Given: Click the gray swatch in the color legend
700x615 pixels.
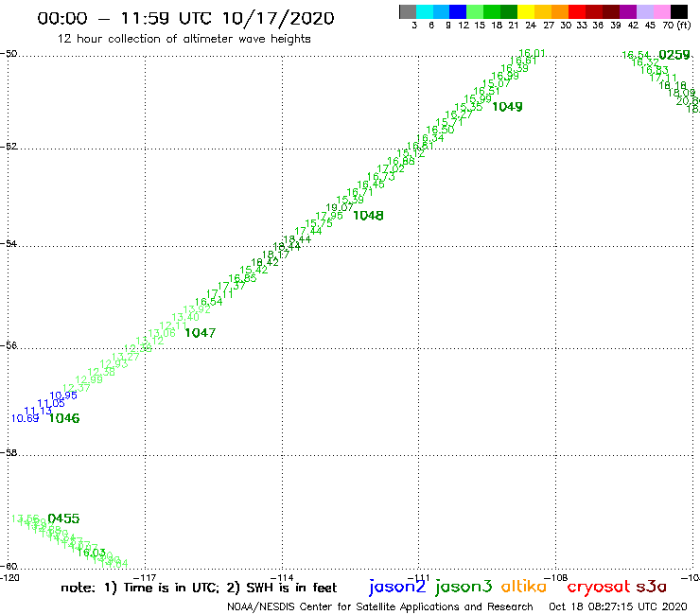Looking at the screenshot, I should click(x=408, y=11).
